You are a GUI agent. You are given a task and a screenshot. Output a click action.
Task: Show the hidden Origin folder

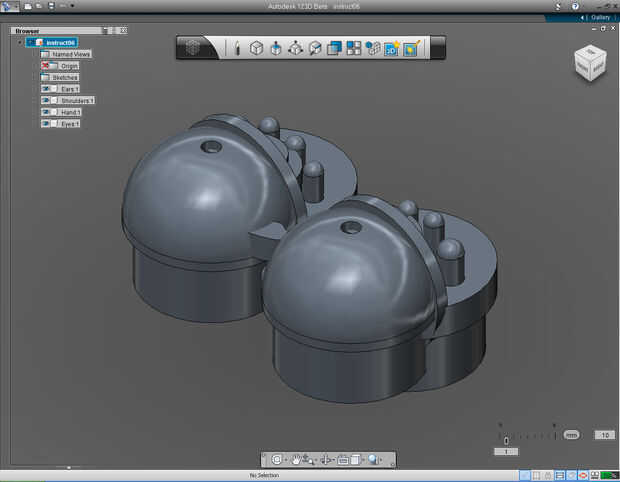coord(46,65)
